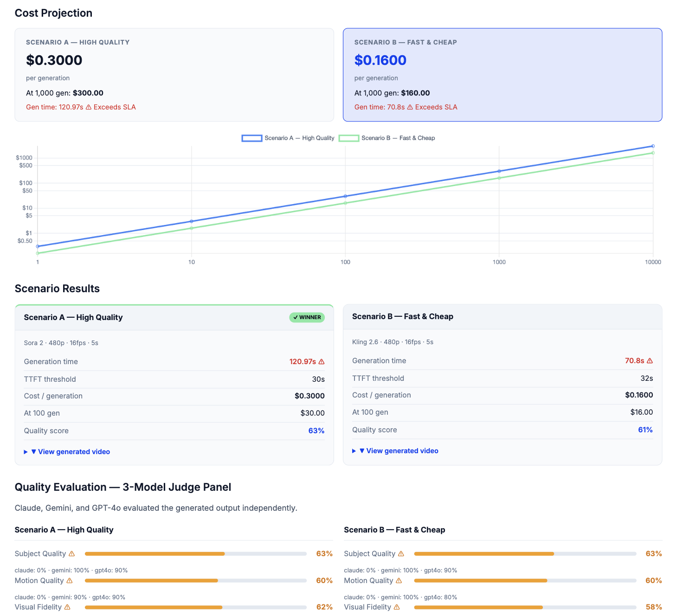Viewport: 683px width, 616px height.
Task: Click warning icon beside 70.8s generation time row
Action: pyautogui.click(x=650, y=360)
